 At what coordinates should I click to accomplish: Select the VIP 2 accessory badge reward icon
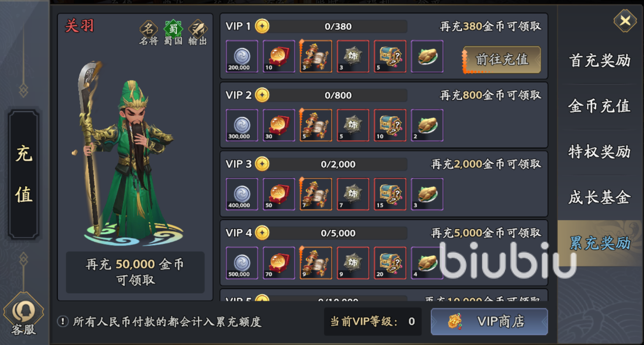click(x=353, y=125)
